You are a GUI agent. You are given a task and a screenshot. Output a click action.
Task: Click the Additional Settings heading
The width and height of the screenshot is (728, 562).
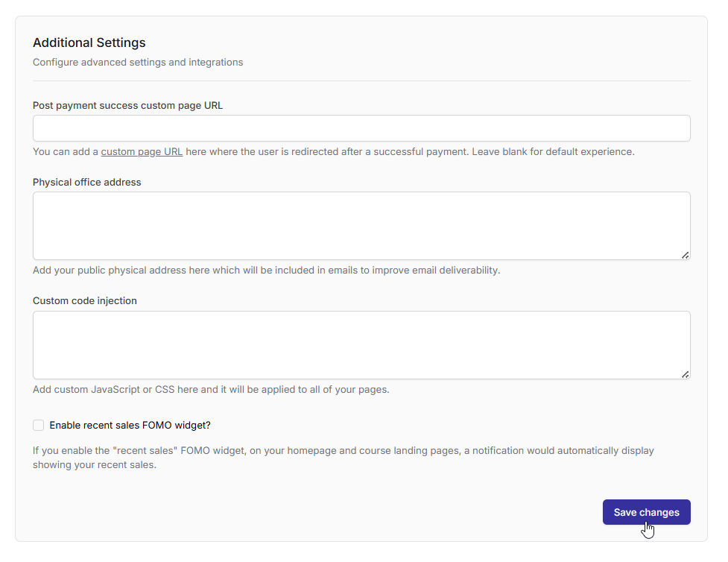tap(89, 42)
